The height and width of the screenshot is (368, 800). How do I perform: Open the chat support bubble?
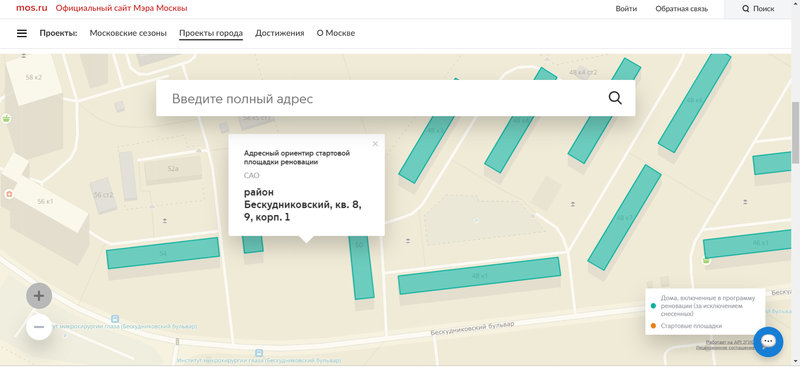[x=768, y=341]
